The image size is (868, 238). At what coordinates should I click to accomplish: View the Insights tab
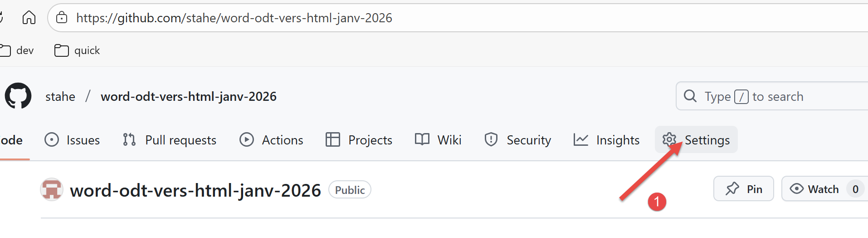(x=607, y=140)
